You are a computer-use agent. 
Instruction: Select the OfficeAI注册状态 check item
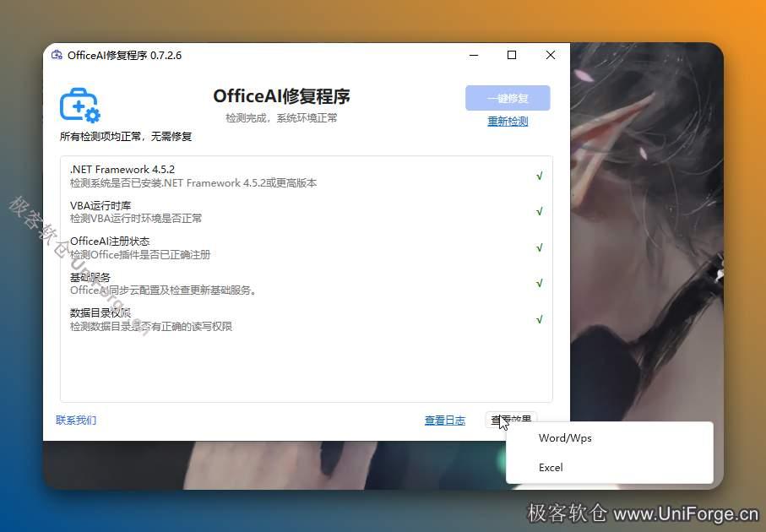click(x=307, y=247)
